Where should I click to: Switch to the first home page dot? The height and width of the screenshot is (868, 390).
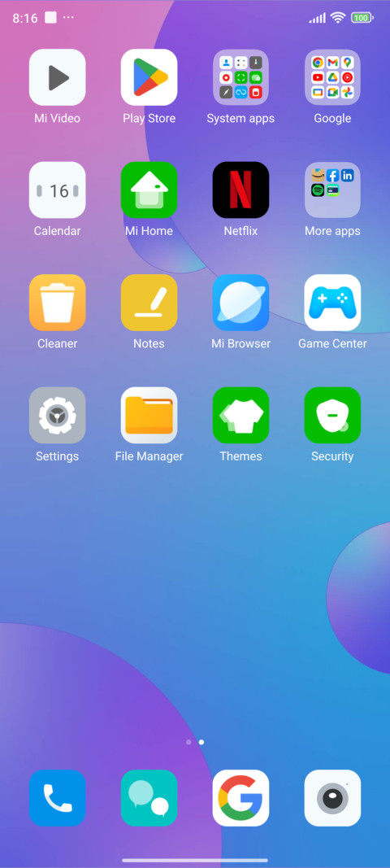click(188, 742)
